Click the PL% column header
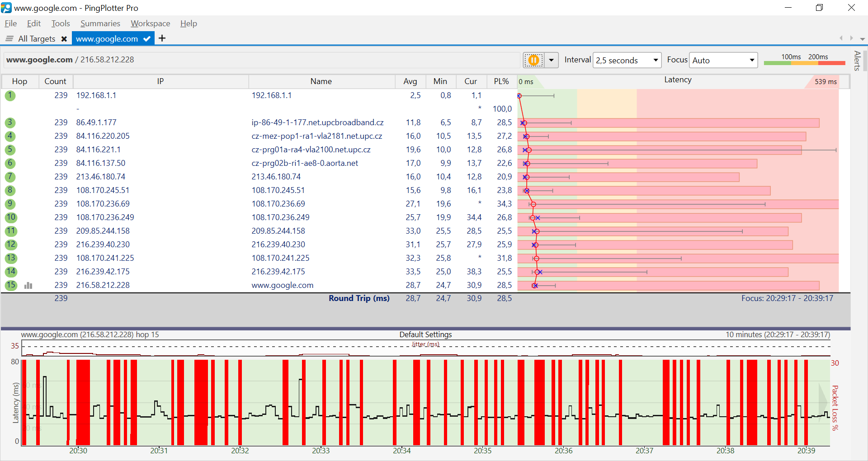This screenshot has width=868, height=461. click(x=501, y=81)
